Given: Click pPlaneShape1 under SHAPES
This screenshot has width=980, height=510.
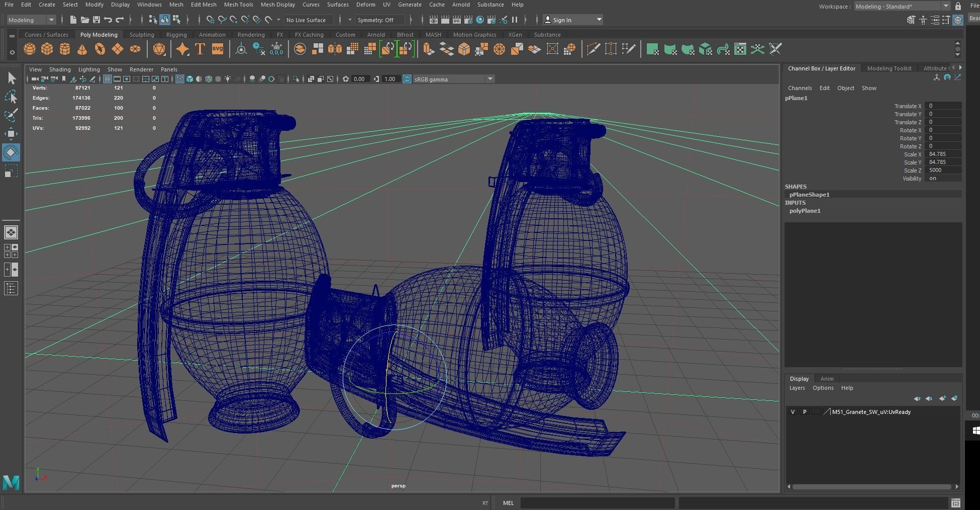Looking at the screenshot, I should coord(809,195).
